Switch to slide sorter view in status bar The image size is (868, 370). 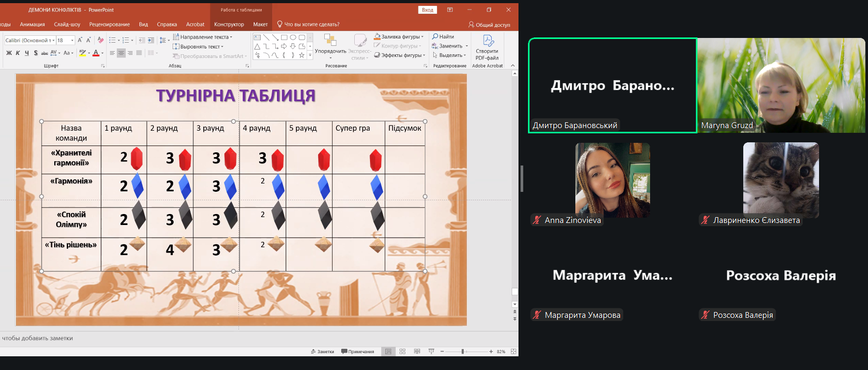[403, 352]
